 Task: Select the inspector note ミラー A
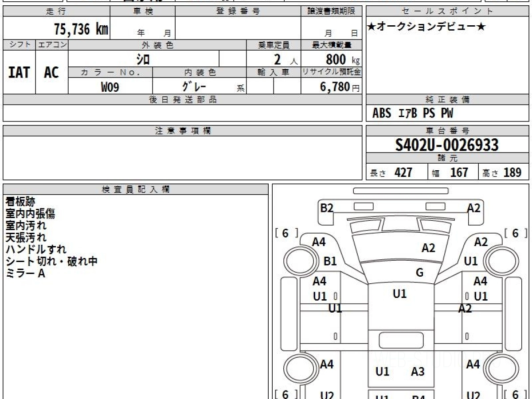tap(25, 273)
